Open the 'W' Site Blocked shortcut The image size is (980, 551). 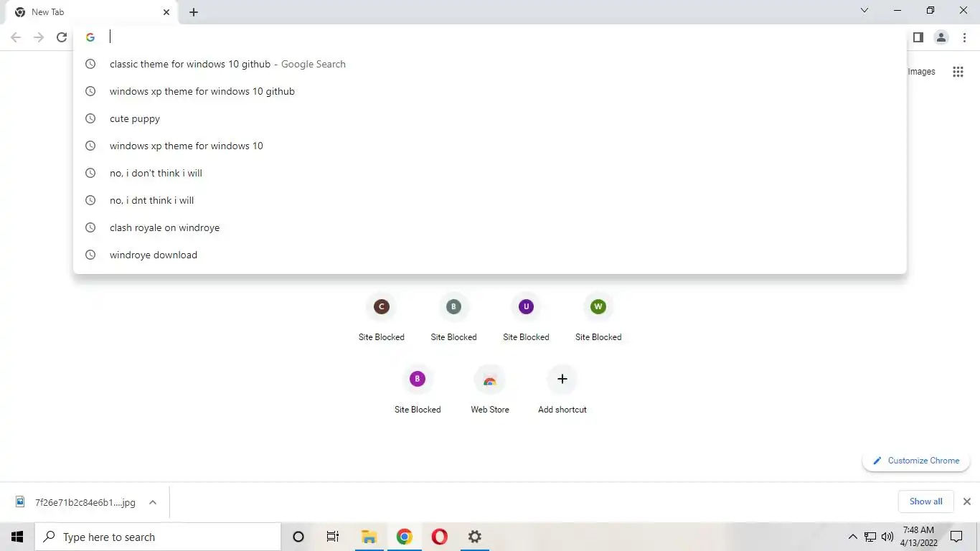point(598,316)
